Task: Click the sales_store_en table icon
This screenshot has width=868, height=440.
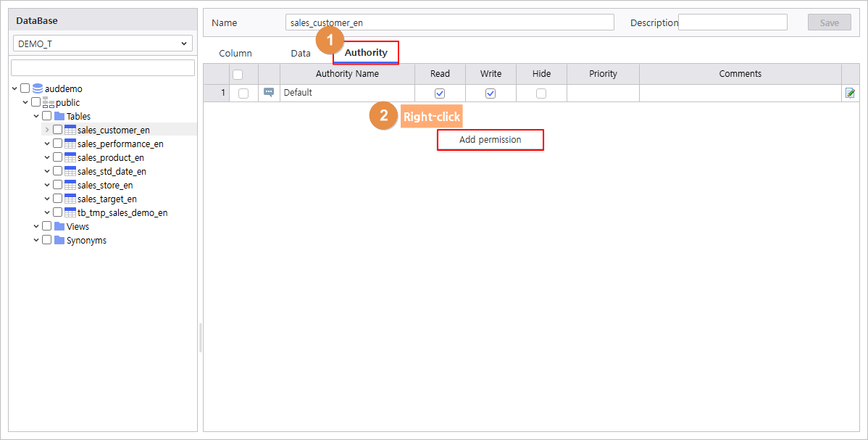Action: (x=70, y=185)
